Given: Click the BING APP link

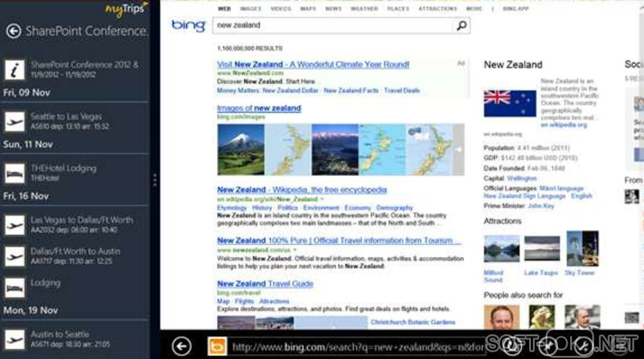Looking at the screenshot, I should pos(516,9).
